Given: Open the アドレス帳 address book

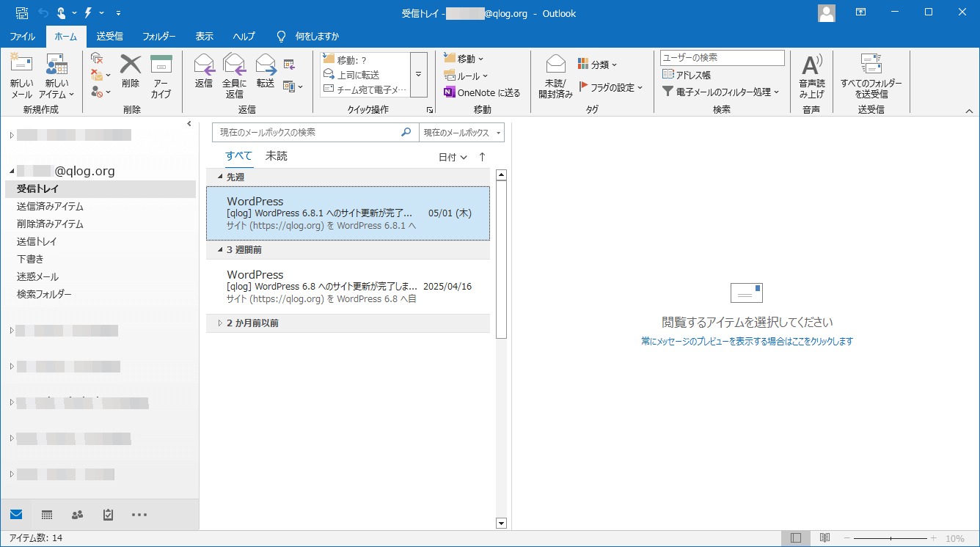Looking at the screenshot, I should (x=687, y=75).
